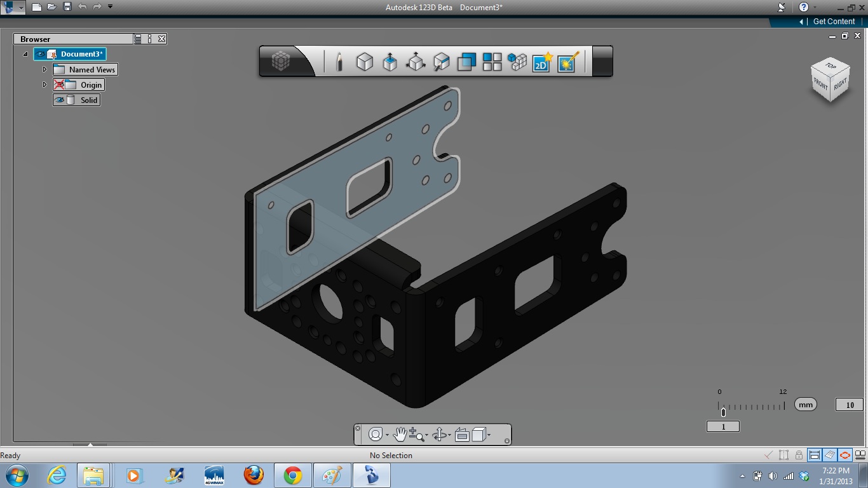Create a 2D layout drawing

[x=542, y=62]
